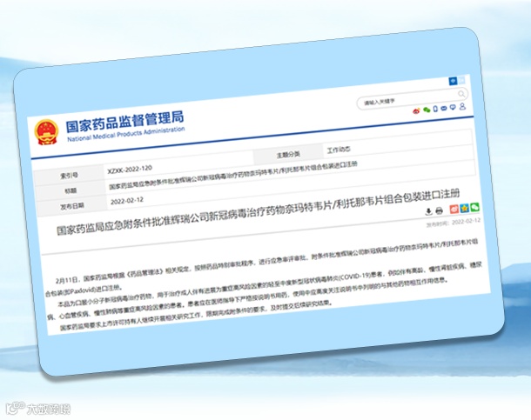Click the mail envelope icon in header
Screen dimensions: 531x420
tap(444, 108)
